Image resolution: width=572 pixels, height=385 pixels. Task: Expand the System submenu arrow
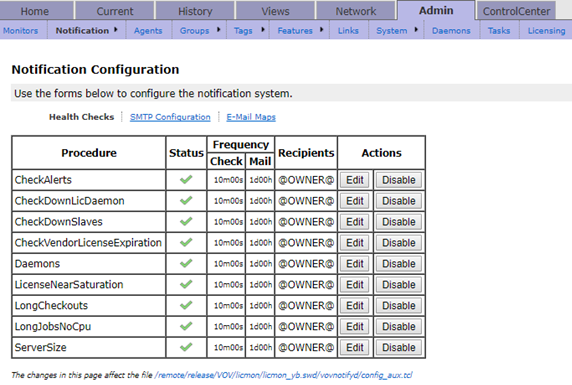416,30
